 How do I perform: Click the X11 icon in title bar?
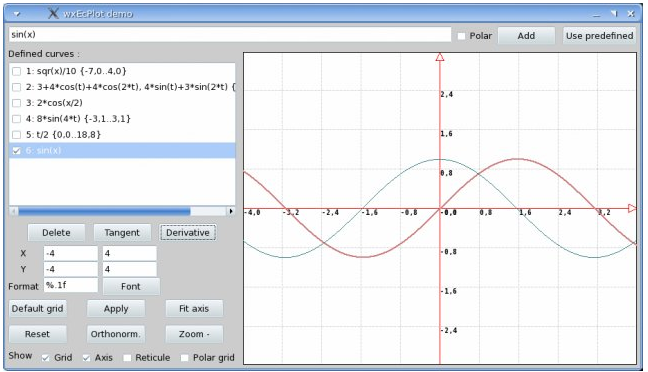tap(53, 13)
